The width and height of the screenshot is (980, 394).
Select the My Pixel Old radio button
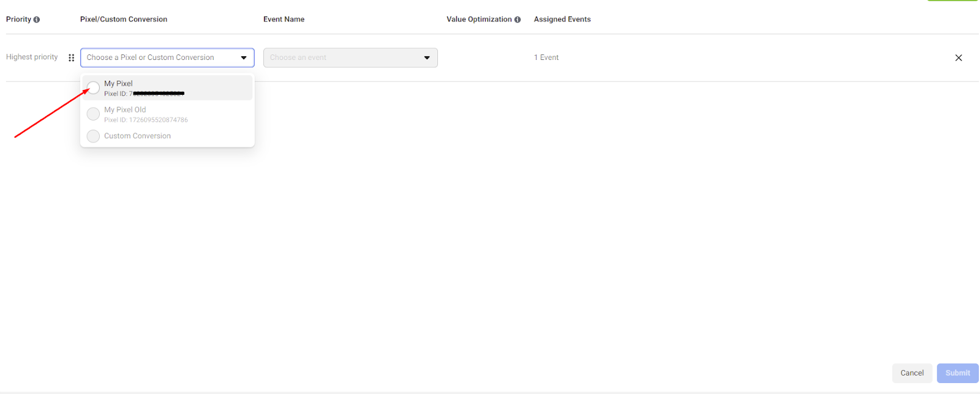pyautogui.click(x=93, y=114)
